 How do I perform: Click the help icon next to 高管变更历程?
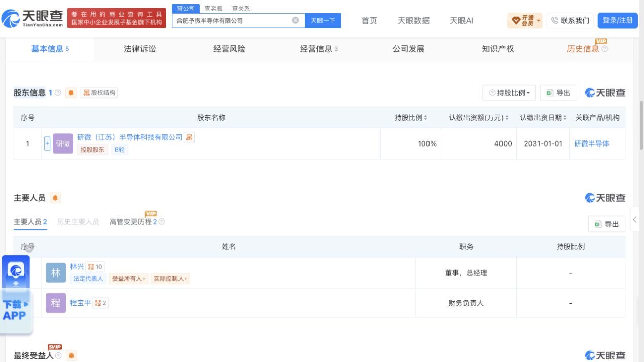click(162, 222)
